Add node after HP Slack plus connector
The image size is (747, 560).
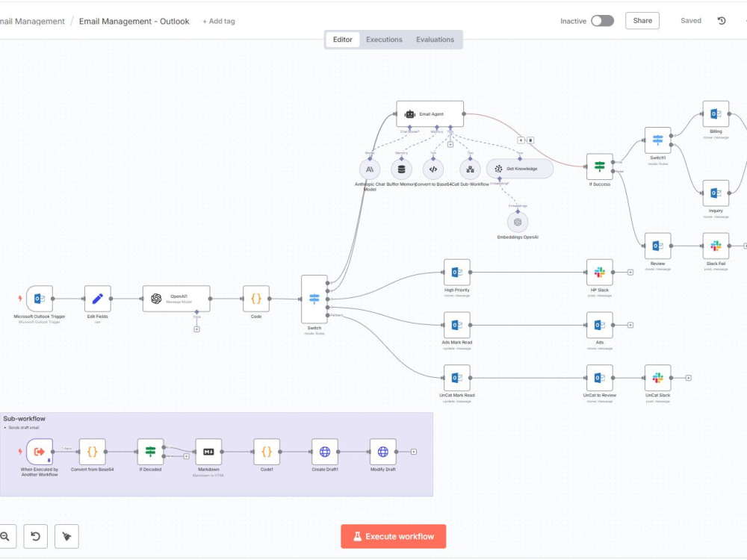point(630,273)
